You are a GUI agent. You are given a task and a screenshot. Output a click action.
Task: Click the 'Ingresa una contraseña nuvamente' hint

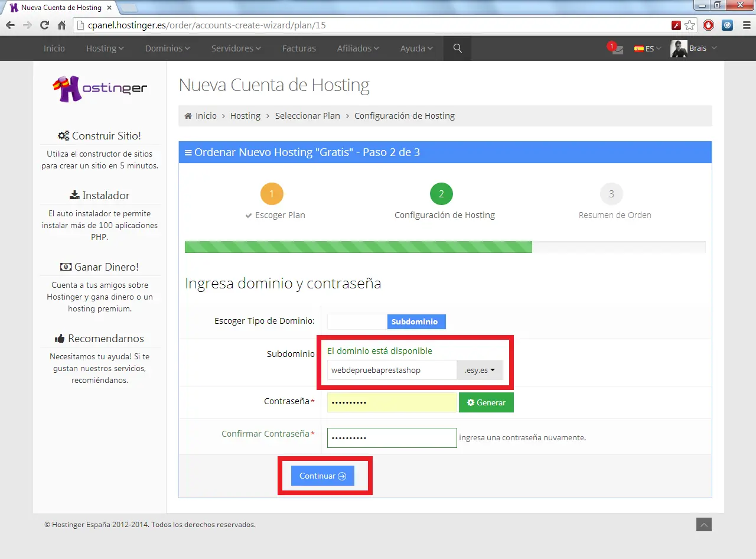523,438
